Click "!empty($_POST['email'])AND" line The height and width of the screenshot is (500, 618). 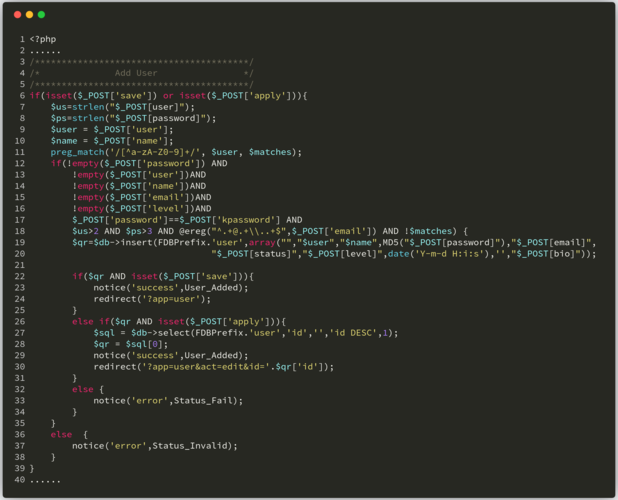(x=142, y=197)
